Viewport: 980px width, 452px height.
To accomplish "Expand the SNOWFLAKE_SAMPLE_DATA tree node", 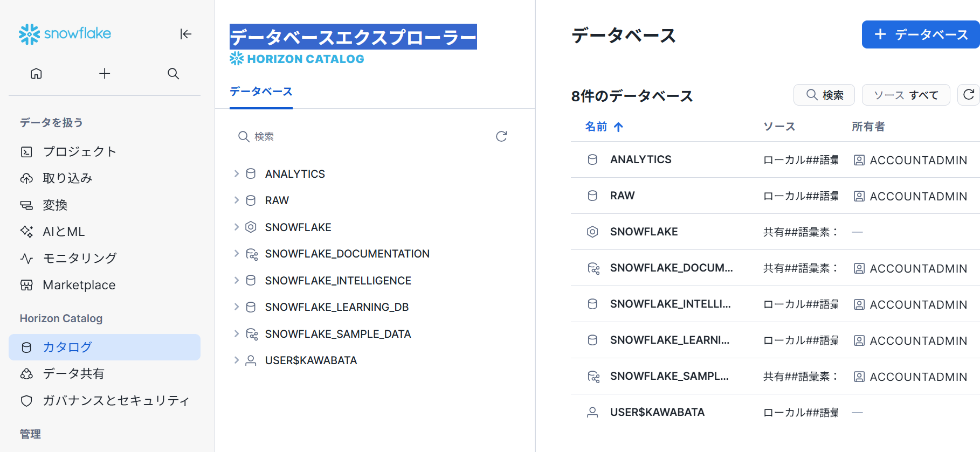I will point(236,333).
